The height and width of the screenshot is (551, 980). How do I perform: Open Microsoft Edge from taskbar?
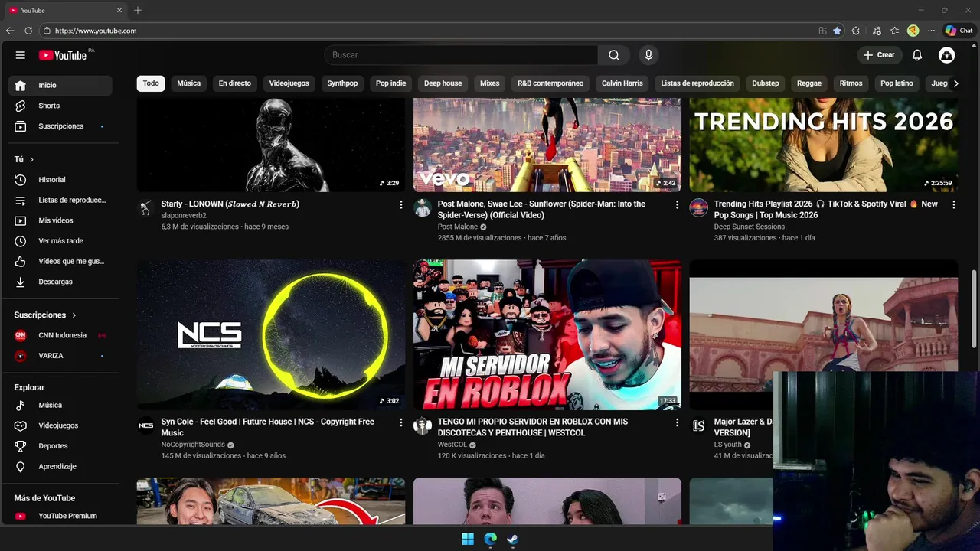click(x=490, y=540)
